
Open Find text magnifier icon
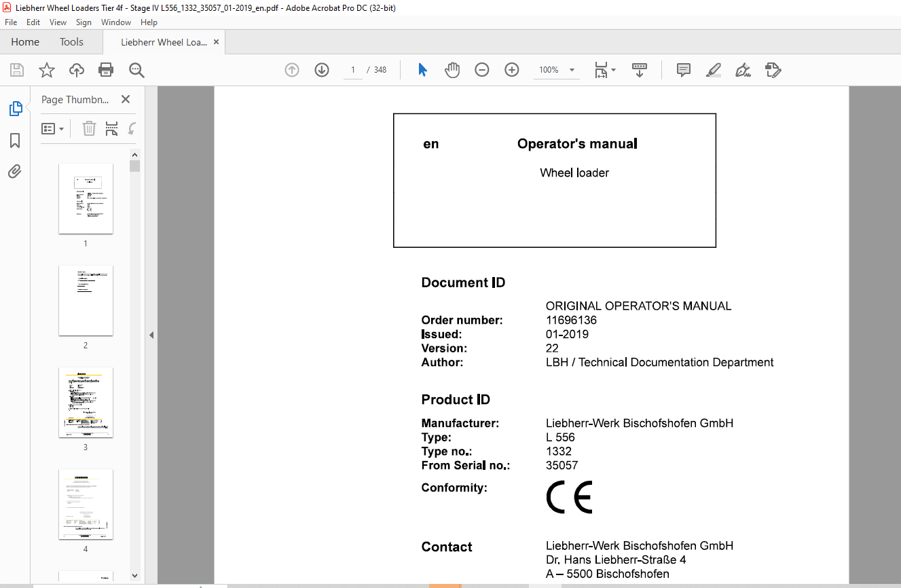136,70
